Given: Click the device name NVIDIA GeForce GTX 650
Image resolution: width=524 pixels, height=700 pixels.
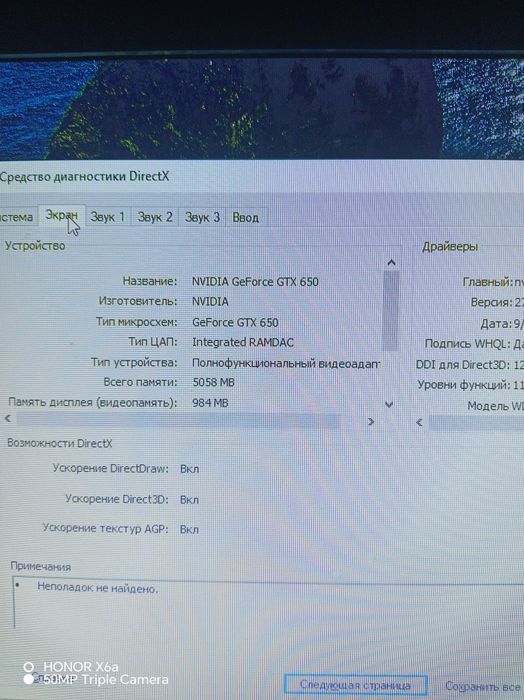Looking at the screenshot, I should [x=255, y=282].
